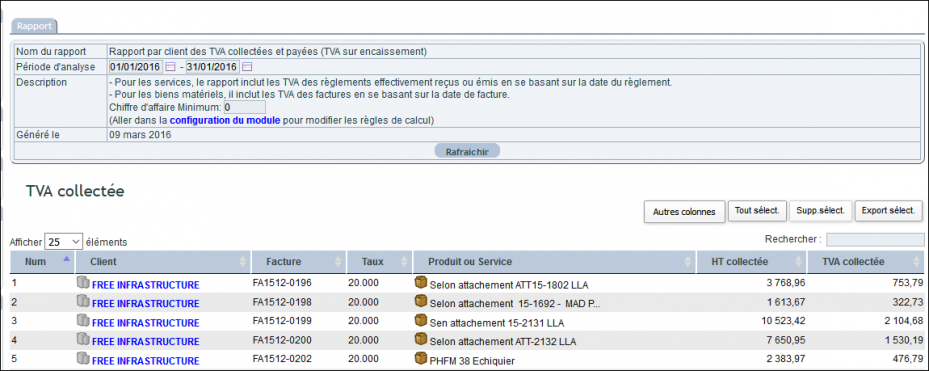The image size is (929, 371).
Task: Click product text PHFM 38 Echiquier
Action: 472,361
